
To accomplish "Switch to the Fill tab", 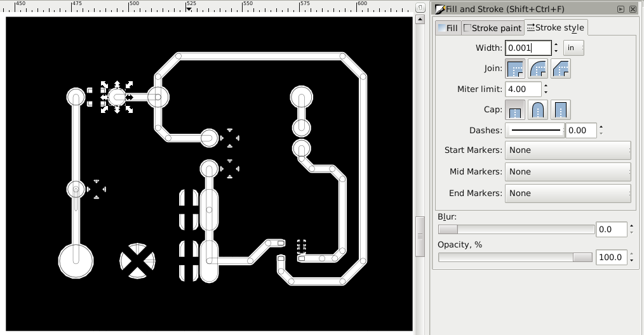I will (x=448, y=28).
